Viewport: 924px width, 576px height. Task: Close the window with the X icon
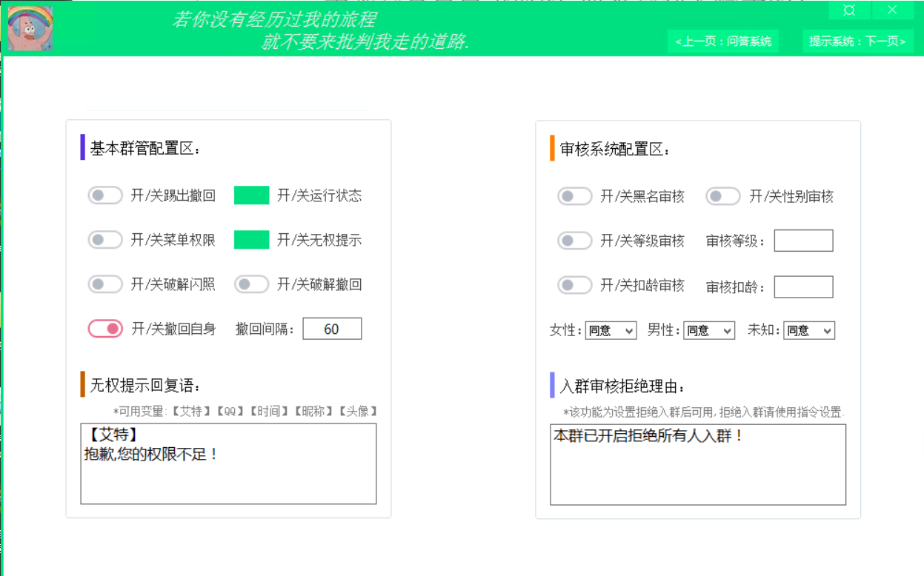892,10
